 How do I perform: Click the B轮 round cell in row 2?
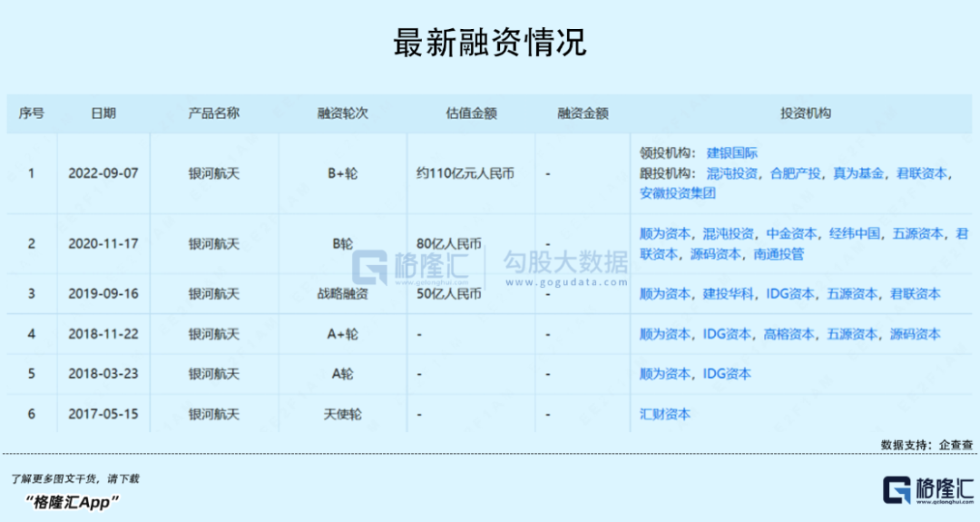click(342, 244)
